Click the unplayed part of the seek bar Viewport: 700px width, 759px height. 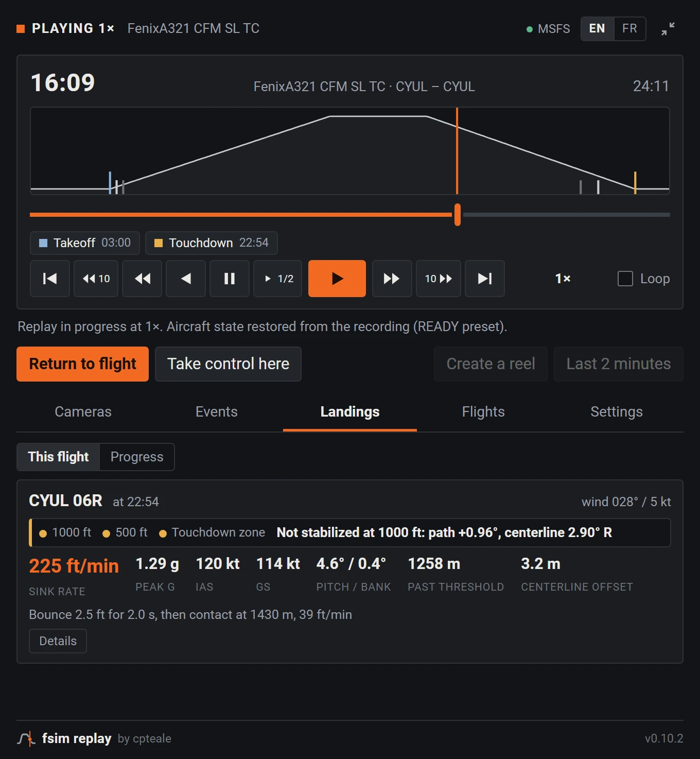[x=566, y=215]
